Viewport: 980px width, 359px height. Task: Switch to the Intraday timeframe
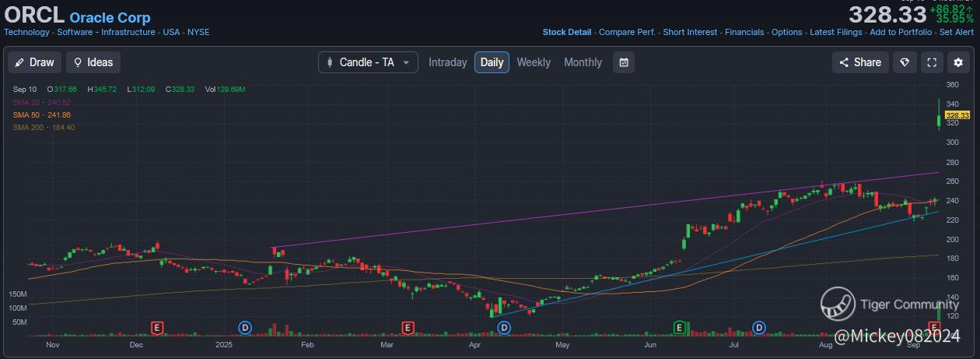click(448, 62)
